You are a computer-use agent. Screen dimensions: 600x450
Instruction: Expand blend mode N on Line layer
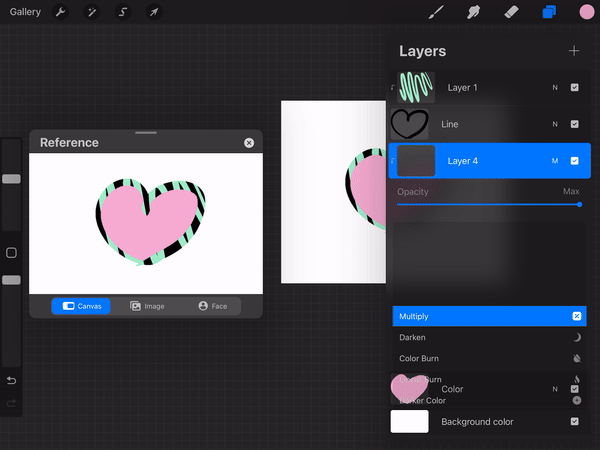tap(555, 124)
